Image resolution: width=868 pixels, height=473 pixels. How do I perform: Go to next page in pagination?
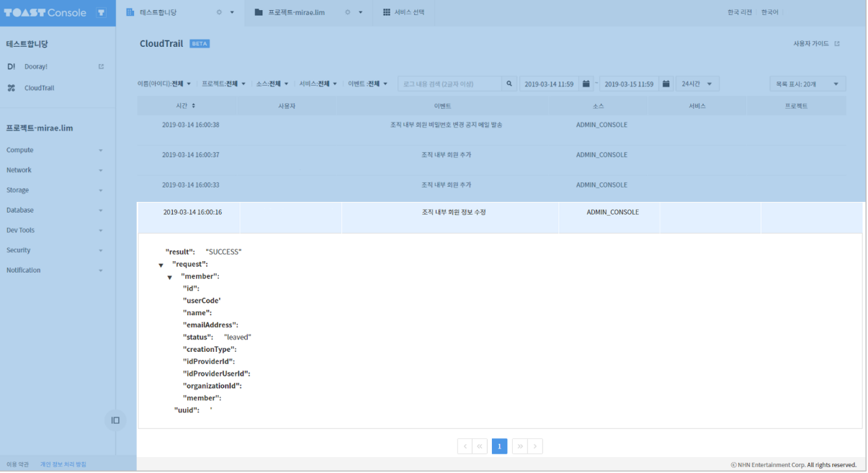535,446
